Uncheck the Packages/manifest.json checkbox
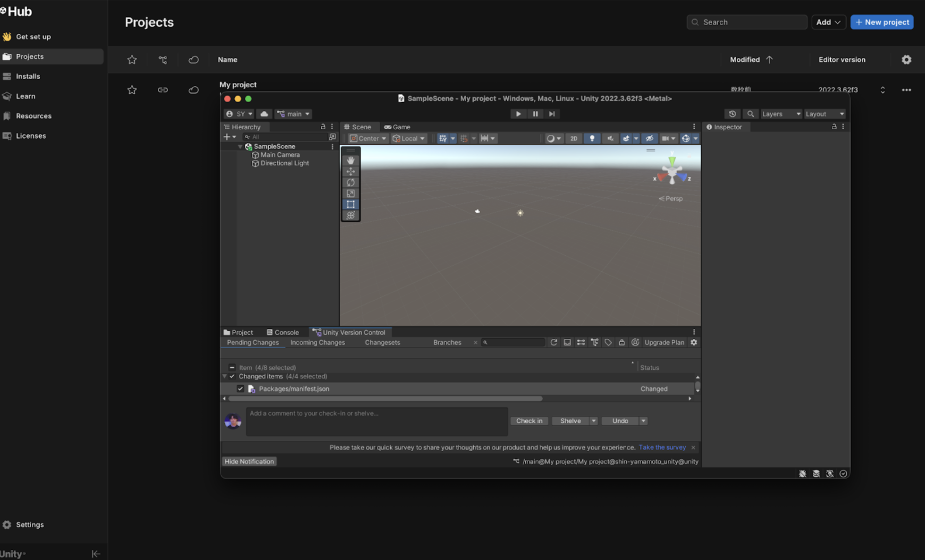The width and height of the screenshot is (925, 560). tap(240, 389)
